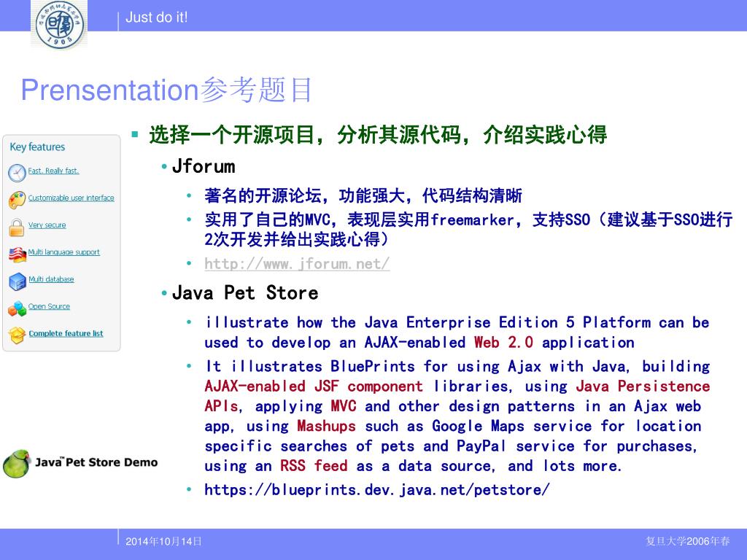Click the footer text 复旦大学2006年春
Viewport: 747px width, 560px height.
click(687, 542)
